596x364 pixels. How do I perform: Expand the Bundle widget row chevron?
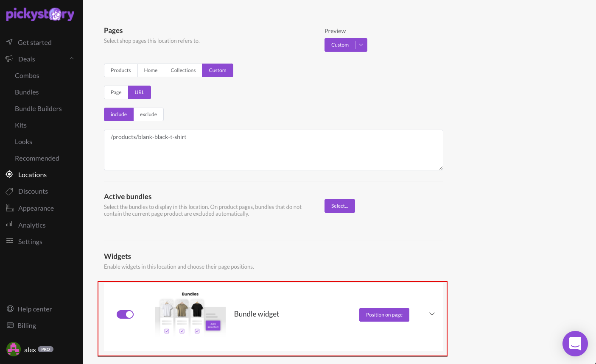tap(432, 314)
